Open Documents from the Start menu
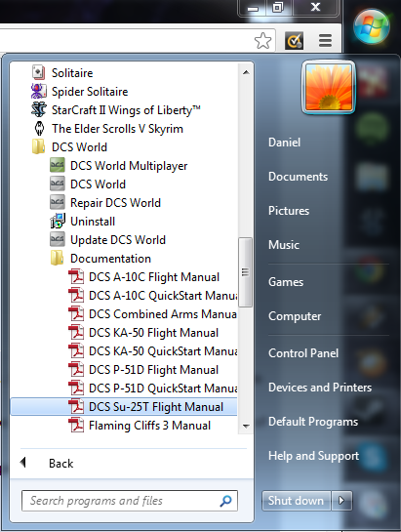The width and height of the screenshot is (401, 532). coord(298,177)
